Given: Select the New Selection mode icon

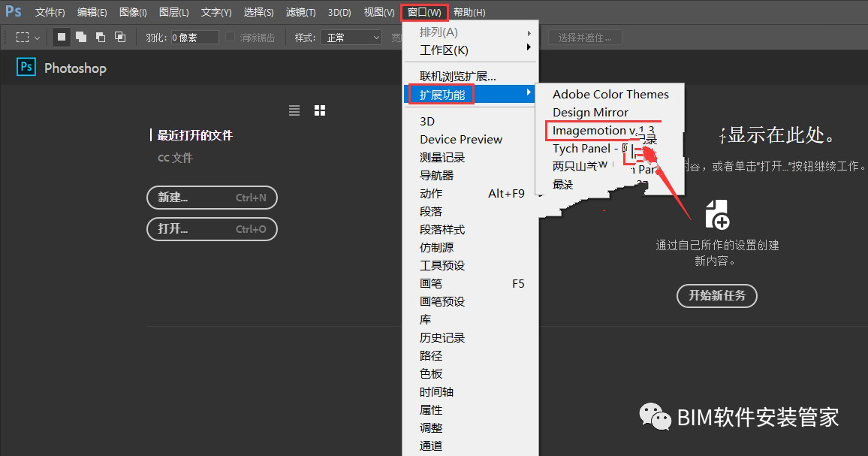Looking at the screenshot, I should tap(62, 37).
